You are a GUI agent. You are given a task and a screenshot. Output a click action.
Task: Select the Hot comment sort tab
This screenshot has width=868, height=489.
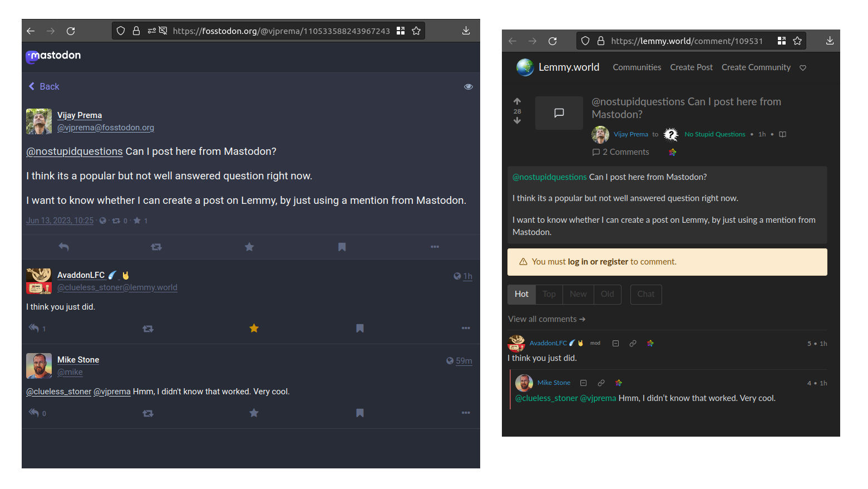tap(521, 294)
